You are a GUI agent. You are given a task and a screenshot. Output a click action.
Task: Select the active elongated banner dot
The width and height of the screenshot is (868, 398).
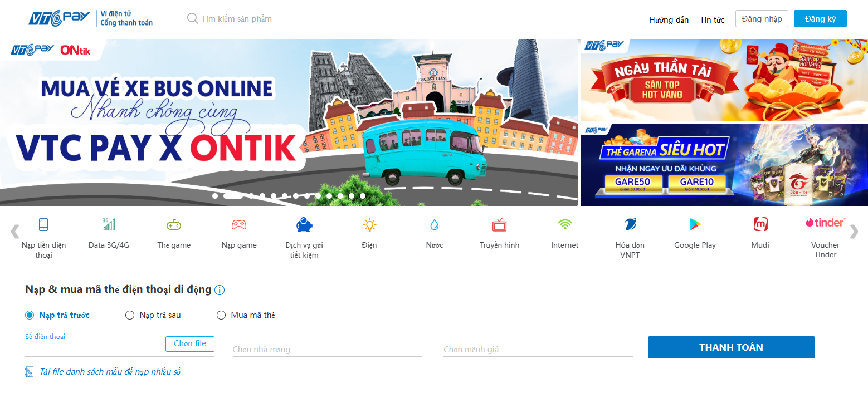click(x=232, y=195)
